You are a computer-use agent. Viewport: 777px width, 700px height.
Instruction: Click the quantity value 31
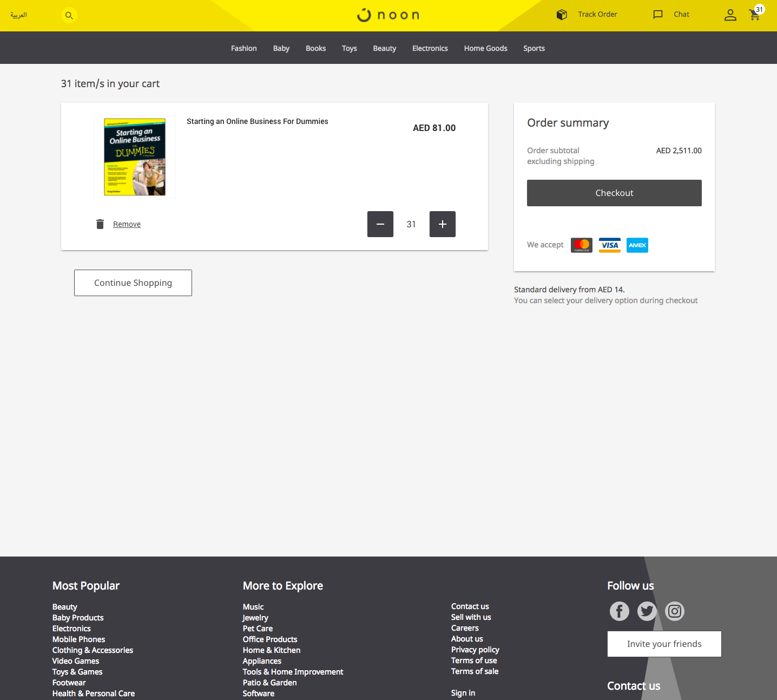pyautogui.click(x=411, y=224)
